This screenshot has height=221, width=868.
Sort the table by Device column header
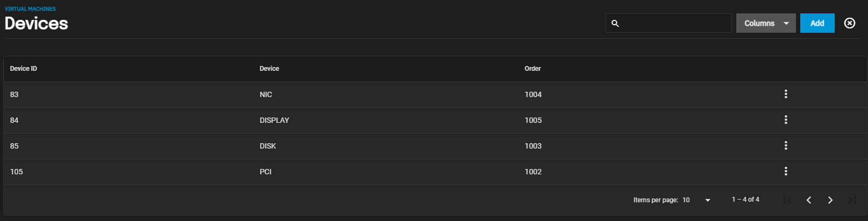(269, 69)
